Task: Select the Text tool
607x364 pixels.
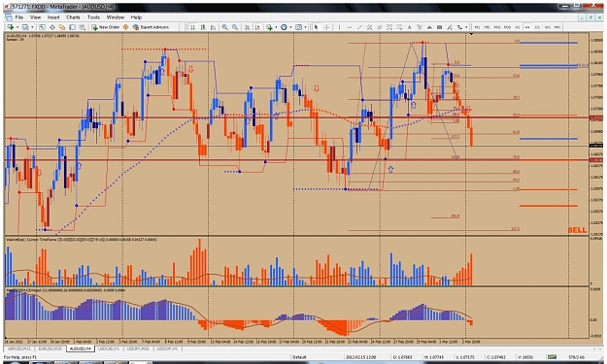Action: point(409,27)
